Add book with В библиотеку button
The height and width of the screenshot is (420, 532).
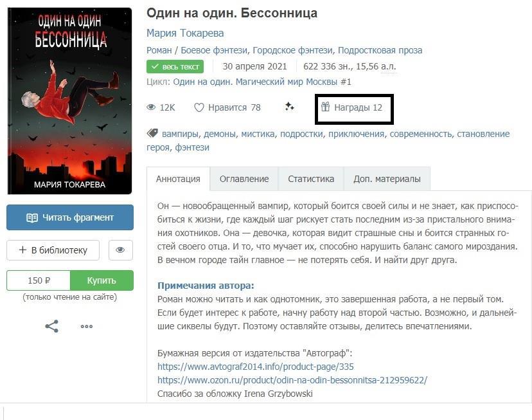(53, 250)
